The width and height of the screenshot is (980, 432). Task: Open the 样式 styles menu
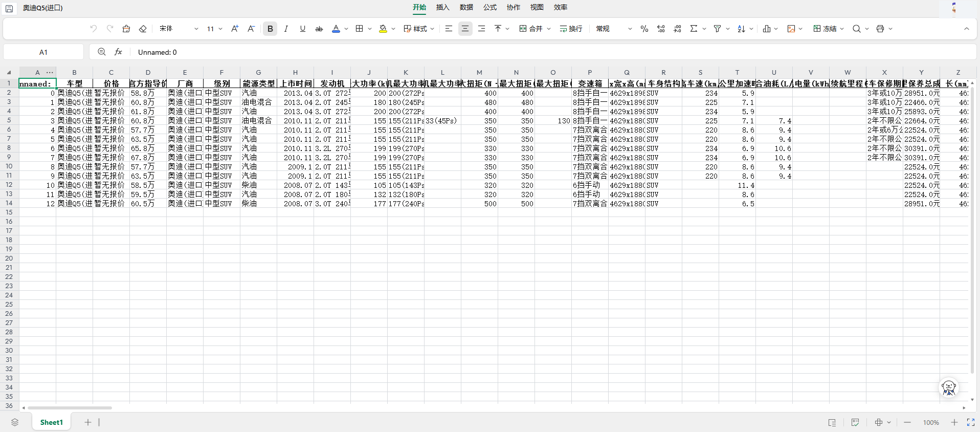[419, 29]
